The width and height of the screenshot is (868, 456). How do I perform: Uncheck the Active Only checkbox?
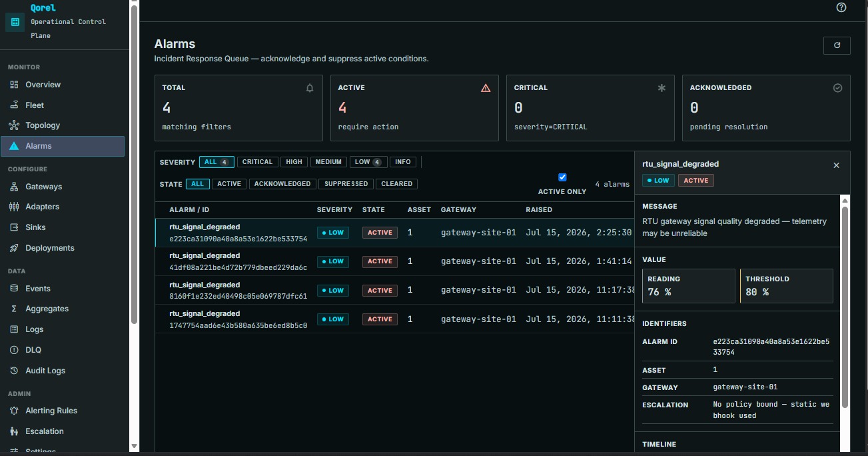click(562, 177)
